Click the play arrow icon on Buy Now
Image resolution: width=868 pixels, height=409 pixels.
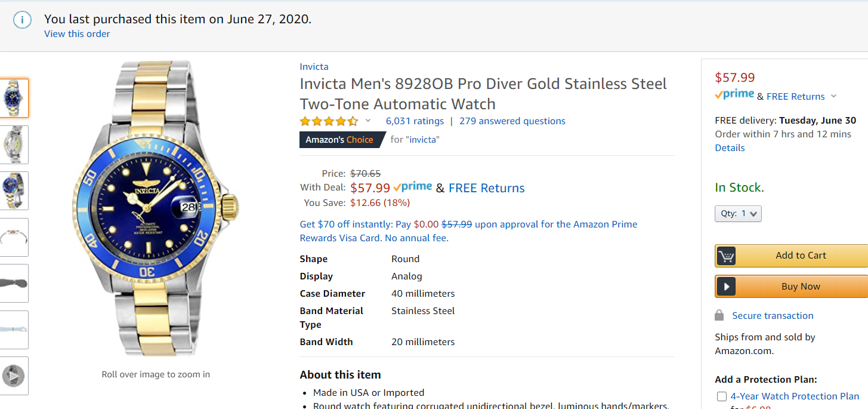point(726,287)
